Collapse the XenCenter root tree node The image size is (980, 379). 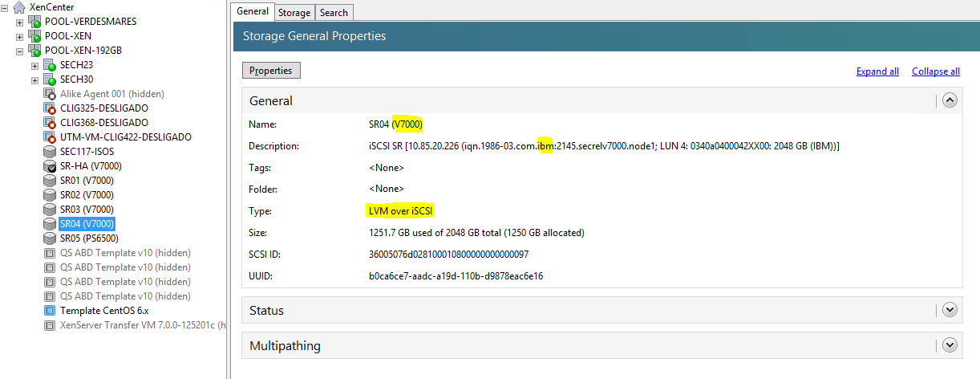click(5, 7)
